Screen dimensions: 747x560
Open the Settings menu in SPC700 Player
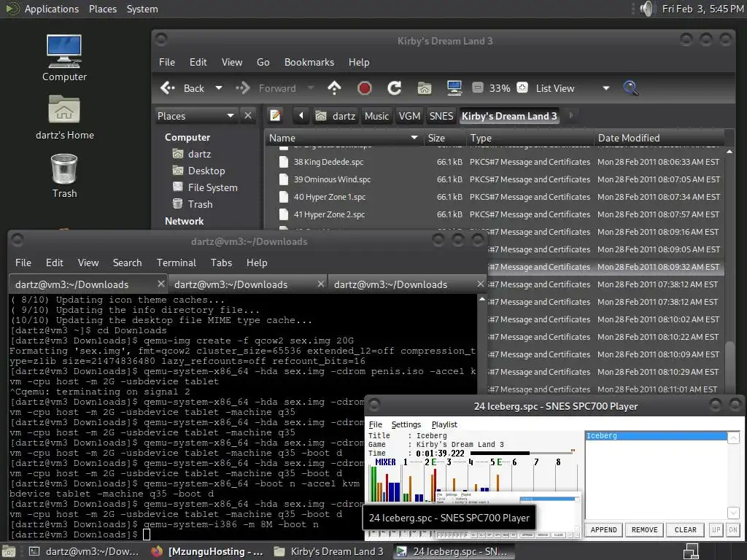pos(406,424)
